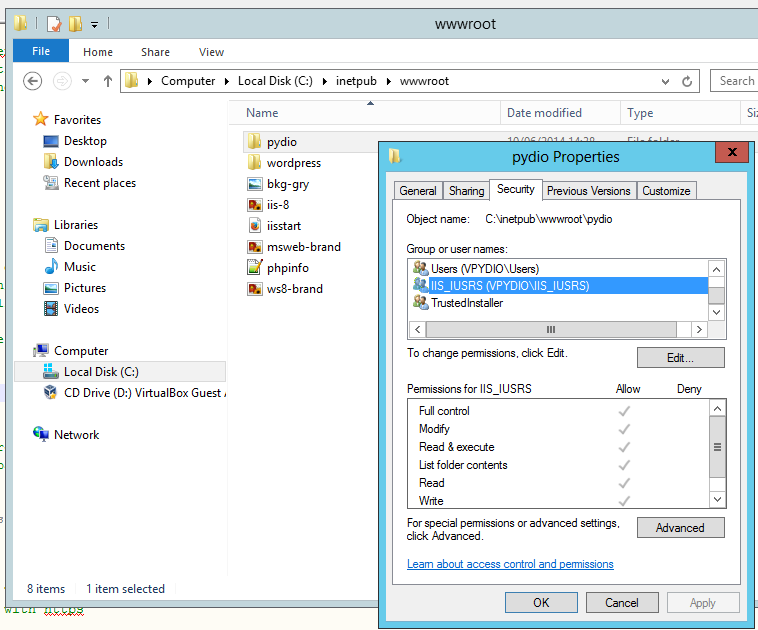Click inetpub in the address breadcrumb
The height and width of the screenshot is (630, 758).
coord(356,81)
